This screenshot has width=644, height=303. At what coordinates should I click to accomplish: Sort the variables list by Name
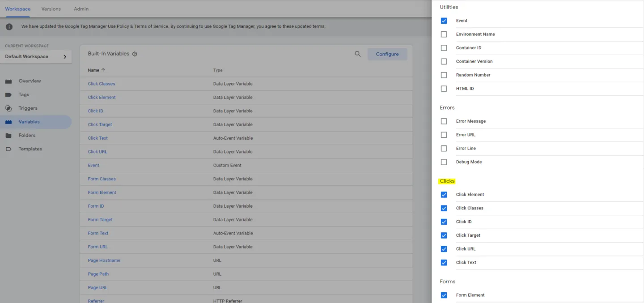tap(96, 70)
